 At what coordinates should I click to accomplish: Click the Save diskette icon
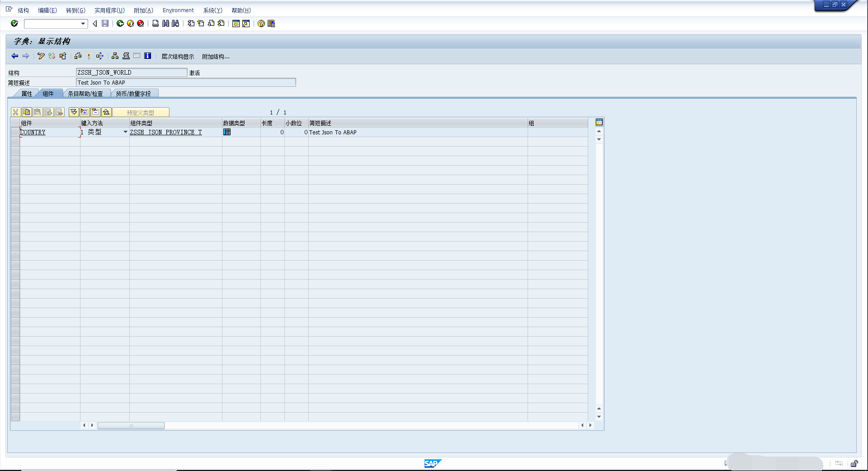pos(105,24)
